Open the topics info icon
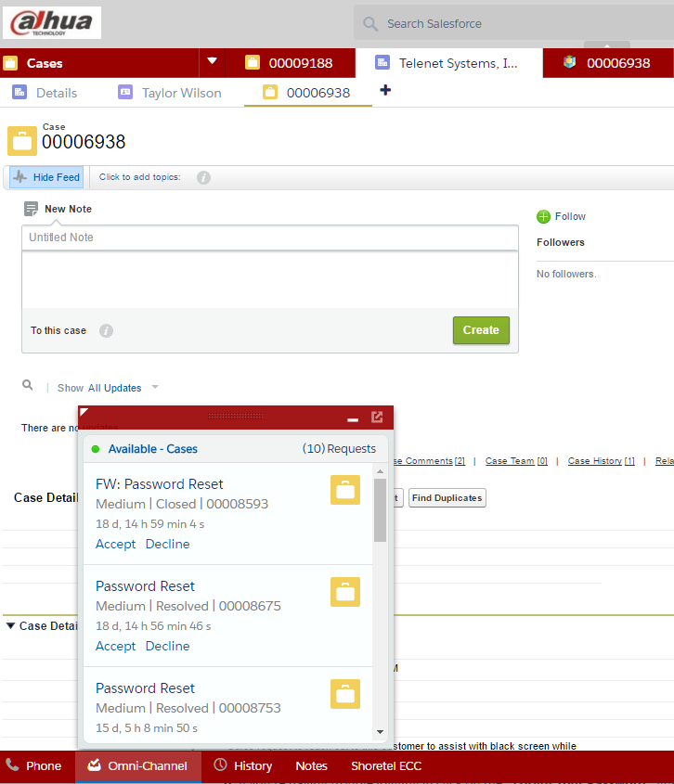This screenshot has width=674, height=784. (x=203, y=177)
